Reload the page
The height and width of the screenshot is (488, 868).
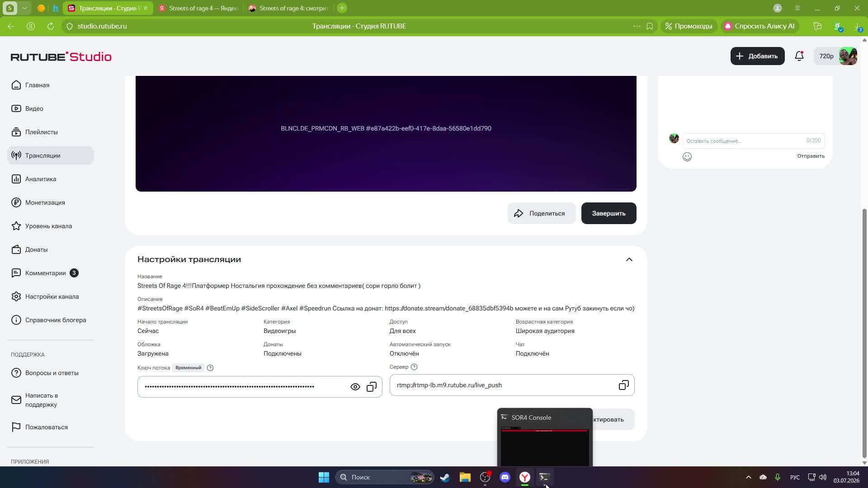tap(51, 26)
